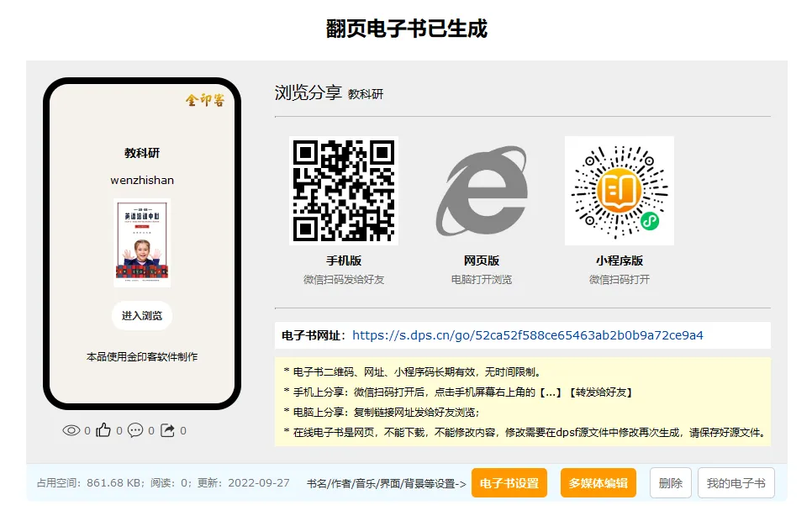Click 教科研 beside the 浏览分享 heading
Screen dimensions: 812x521
pyautogui.click(x=366, y=94)
